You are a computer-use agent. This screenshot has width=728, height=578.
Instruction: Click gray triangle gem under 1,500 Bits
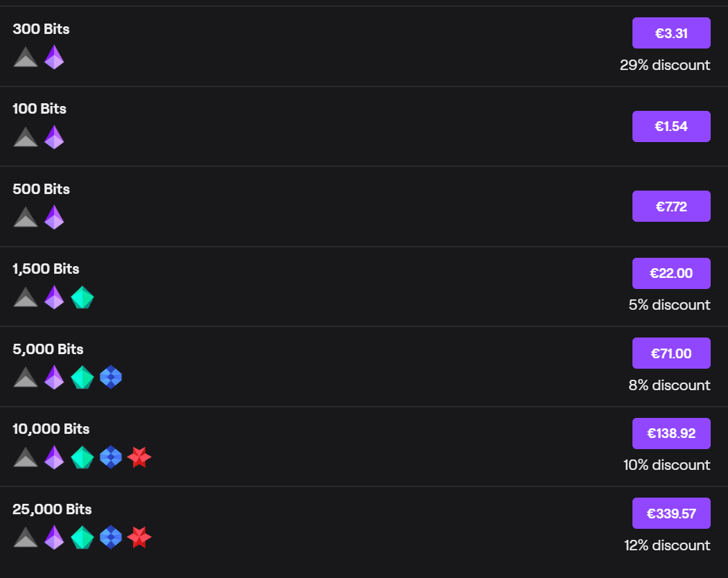point(26,297)
